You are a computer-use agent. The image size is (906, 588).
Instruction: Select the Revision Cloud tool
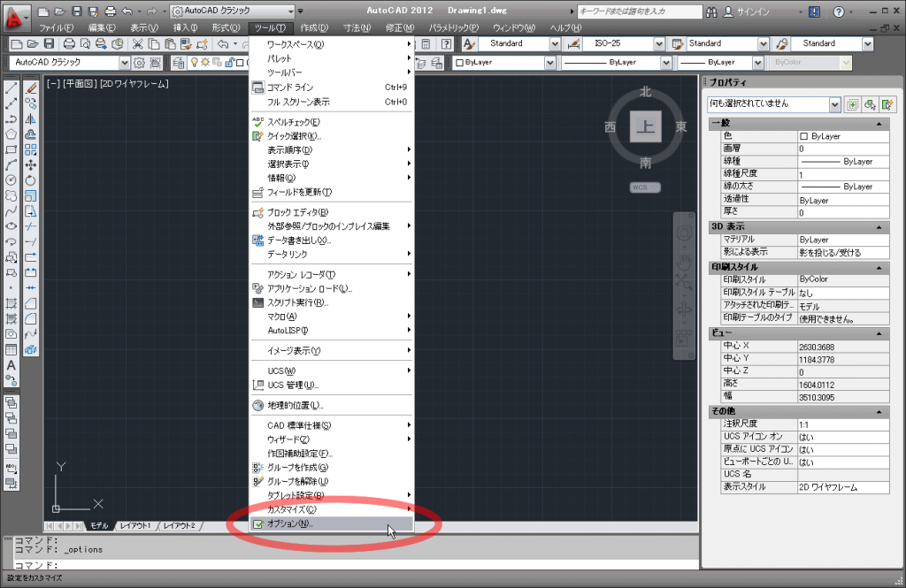click(11, 195)
